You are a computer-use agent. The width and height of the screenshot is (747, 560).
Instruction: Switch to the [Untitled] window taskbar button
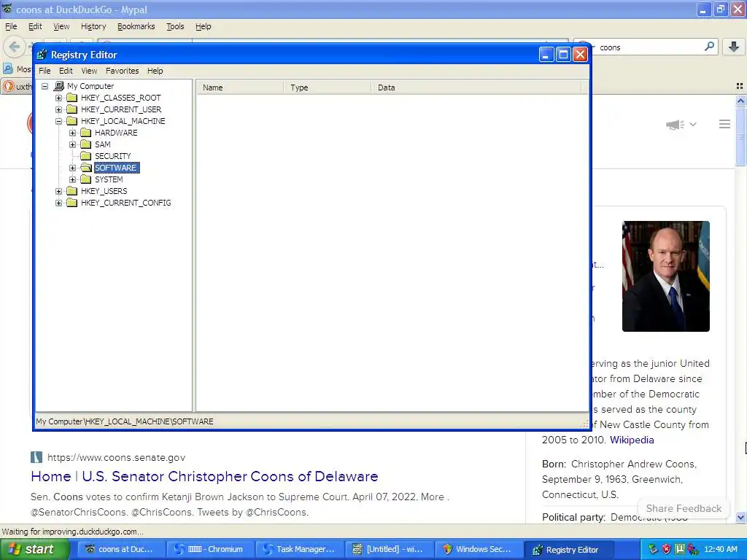388,550
